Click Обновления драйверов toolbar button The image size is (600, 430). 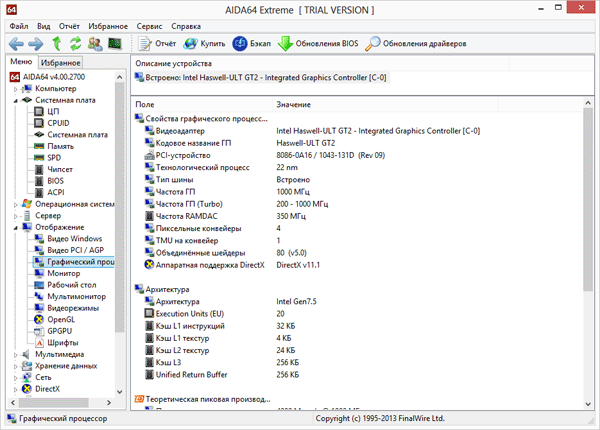pyautogui.click(x=416, y=44)
